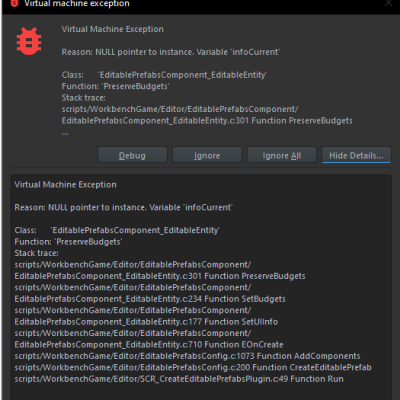Choose Ignore All to skip all exceptions
Image resolution: width=400 pixels, height=400 pixels.
pyautogui.click(x=282, y=155)
